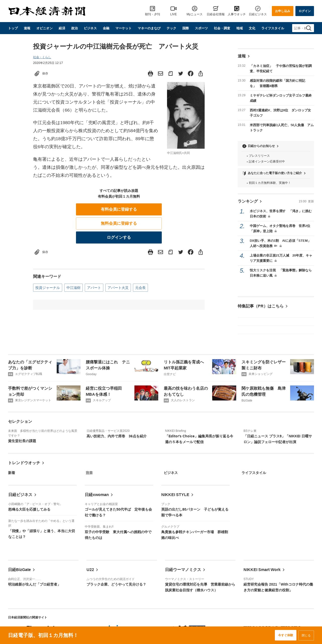Viewport: 322px width, 644px height.
Task: Click the search magnifier icon in navbar
Action: point(309,28)
